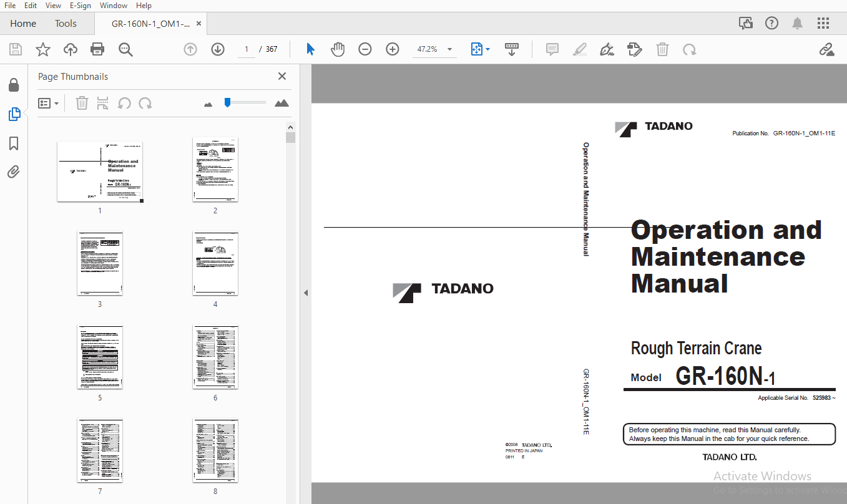Open the Edit PDF icon
The width and height of the screenshot is (847, 504).
(635, 49)
